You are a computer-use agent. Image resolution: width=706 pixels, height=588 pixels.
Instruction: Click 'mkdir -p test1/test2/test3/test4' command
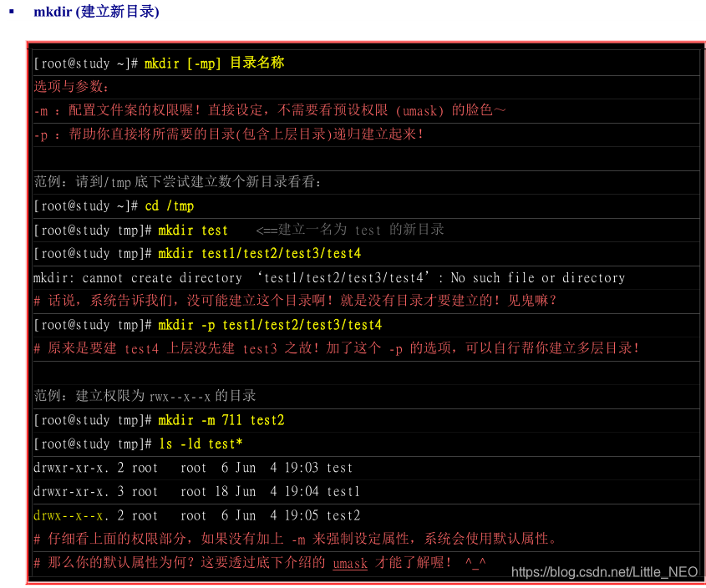270,325
